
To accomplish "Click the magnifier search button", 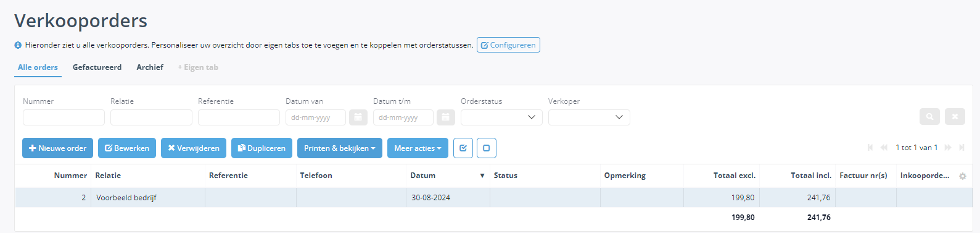I will click(x=929, y=117).
